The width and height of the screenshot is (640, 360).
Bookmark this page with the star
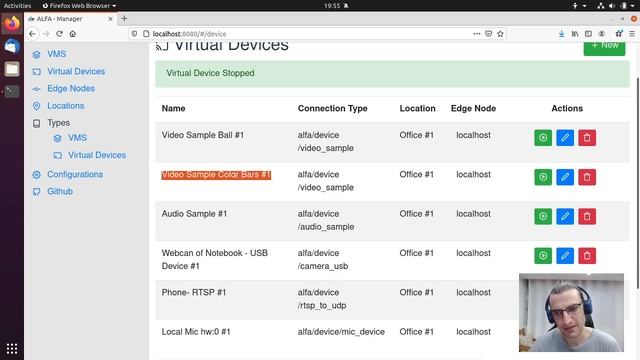[500, 34]
